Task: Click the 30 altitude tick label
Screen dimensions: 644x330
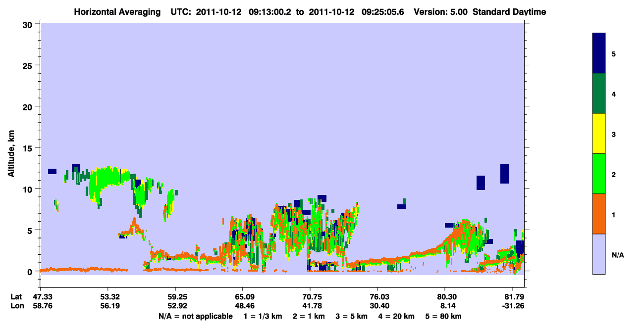Action: (29, 24)
